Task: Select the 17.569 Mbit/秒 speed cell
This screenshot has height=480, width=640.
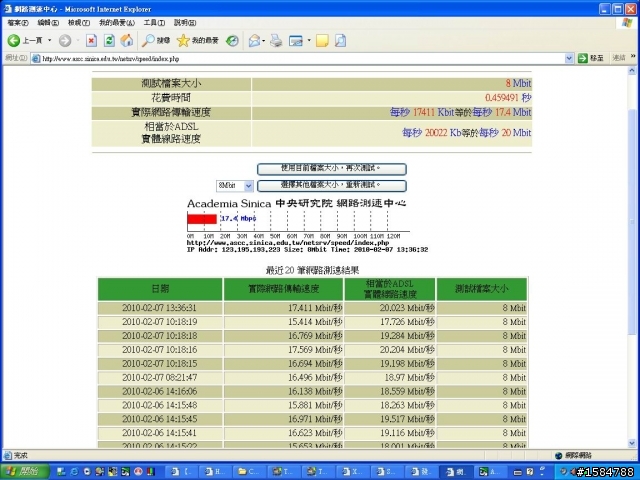Action: click(284, 349)
